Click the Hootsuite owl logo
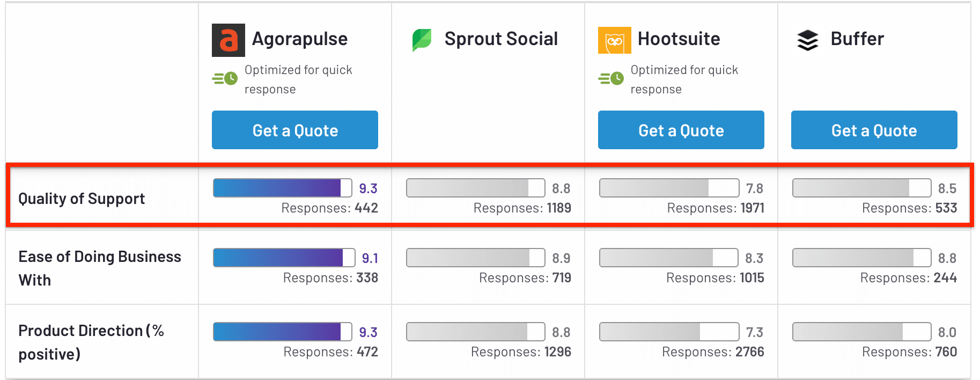Image resolution: width=980 pixels, height=380 pixels. (x=614, y=40)
